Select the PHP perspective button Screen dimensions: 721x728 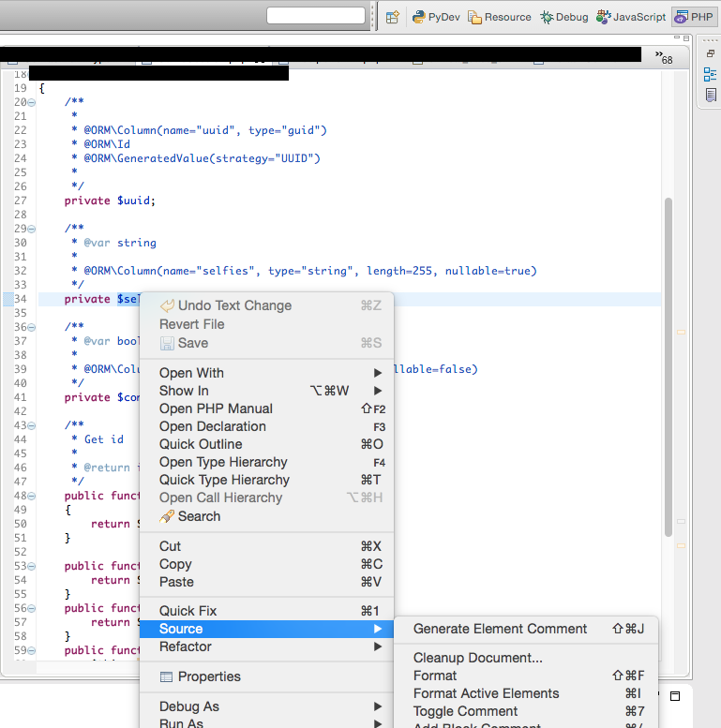[x=694, y=17]
